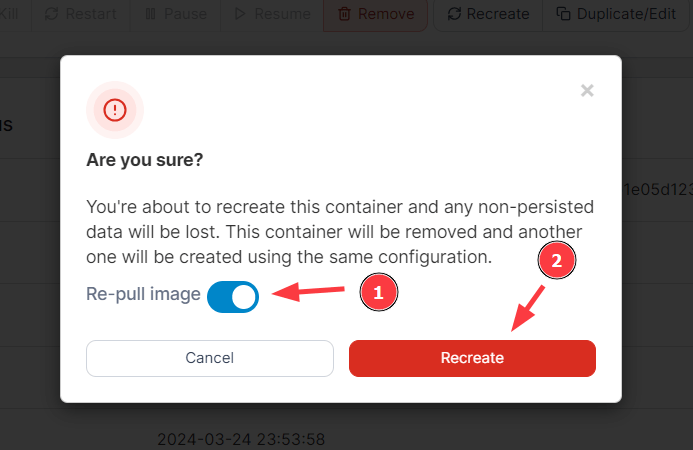Click the Duplicate/Edit copy icon
The image size is (693, 450).
(563, 14)
